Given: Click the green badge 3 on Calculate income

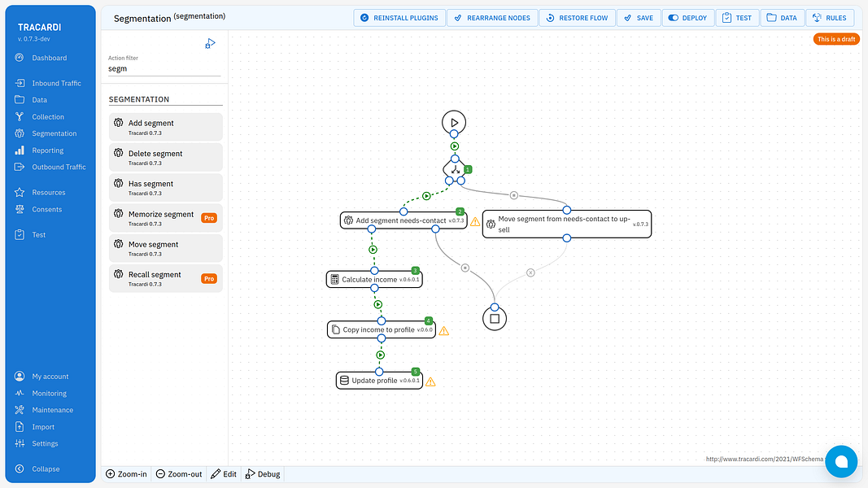Looking at the screenshot, I should [415, 271].
